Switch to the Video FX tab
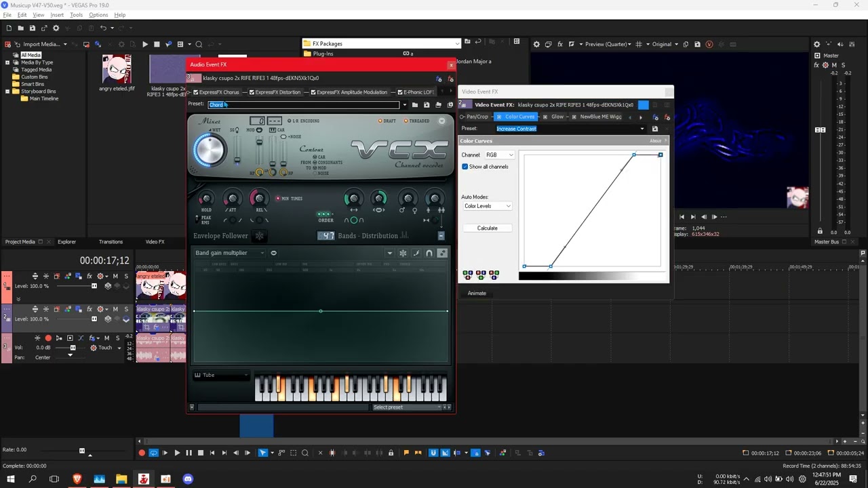868x488 pixels. click(x=155, y=242)
